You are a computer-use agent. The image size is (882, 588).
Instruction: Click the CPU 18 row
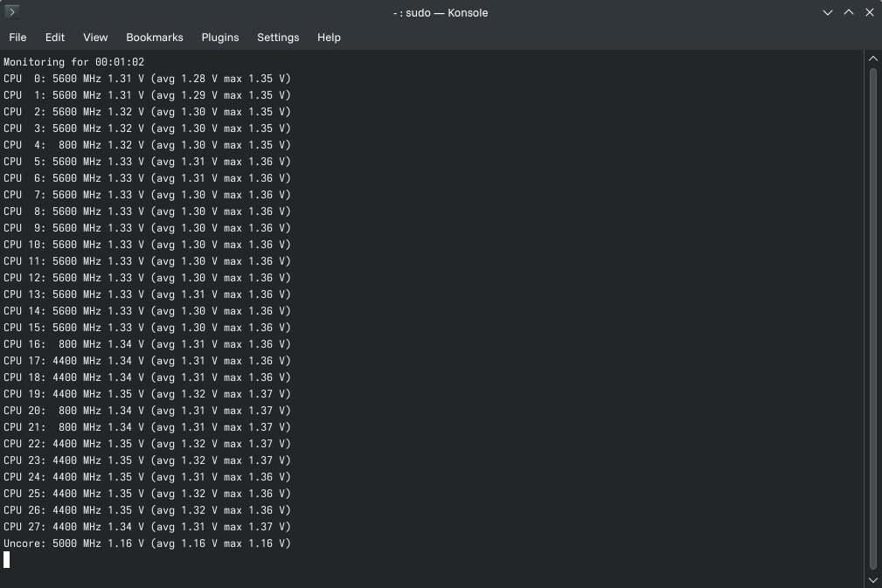pos(147,377)
